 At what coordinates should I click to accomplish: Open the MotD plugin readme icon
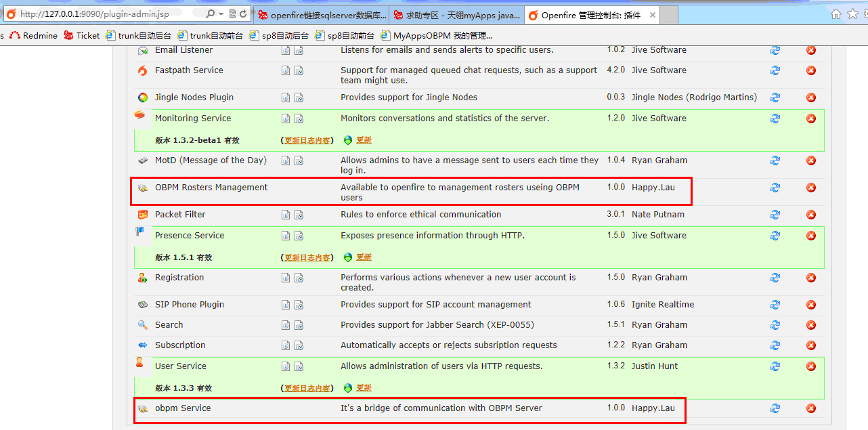coord(286,160)
